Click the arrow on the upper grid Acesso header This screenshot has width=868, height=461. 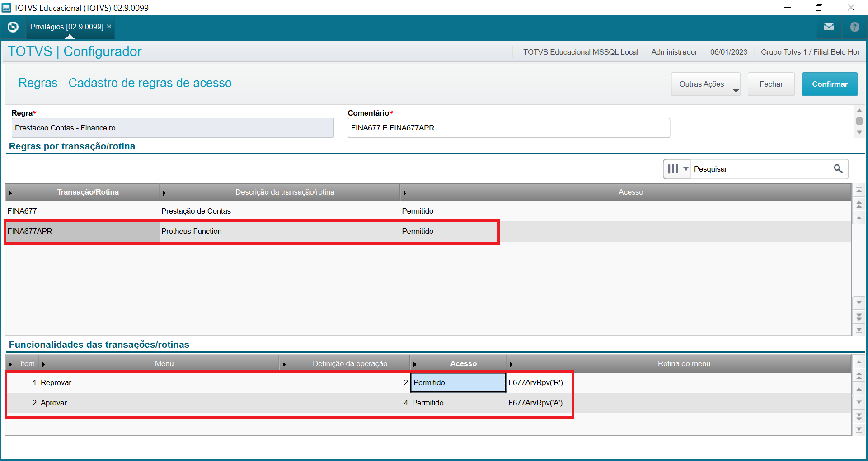tap(404, 193)
